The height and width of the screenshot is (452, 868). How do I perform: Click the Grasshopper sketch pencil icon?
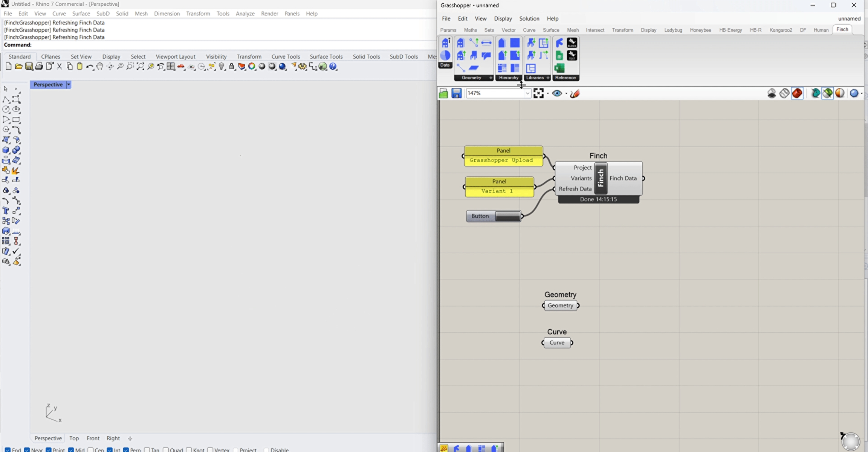[575, 93]
